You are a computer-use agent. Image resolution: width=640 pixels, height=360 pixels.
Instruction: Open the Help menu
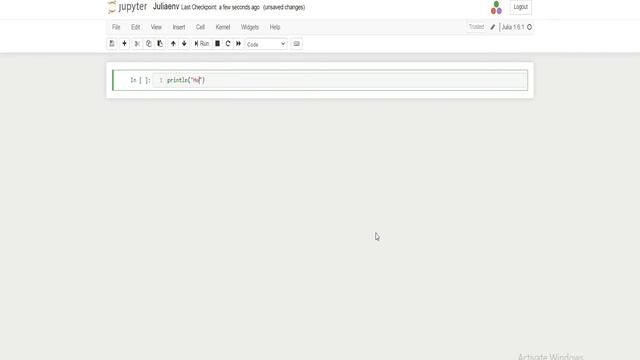tap(275, 27)
